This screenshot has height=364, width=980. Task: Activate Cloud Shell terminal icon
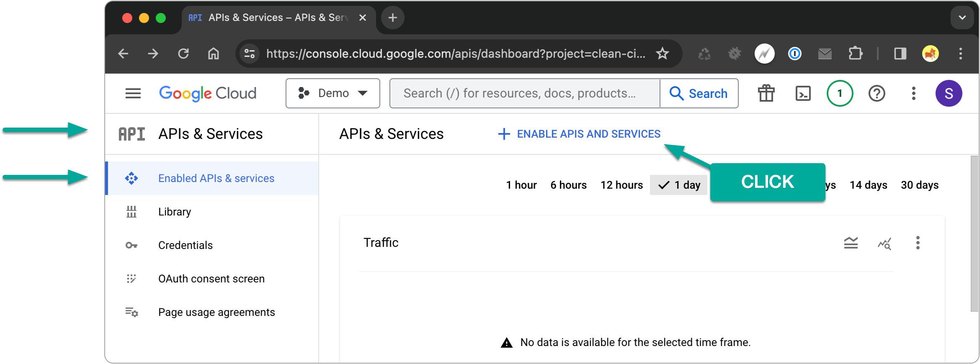click(x=803, y=93)
